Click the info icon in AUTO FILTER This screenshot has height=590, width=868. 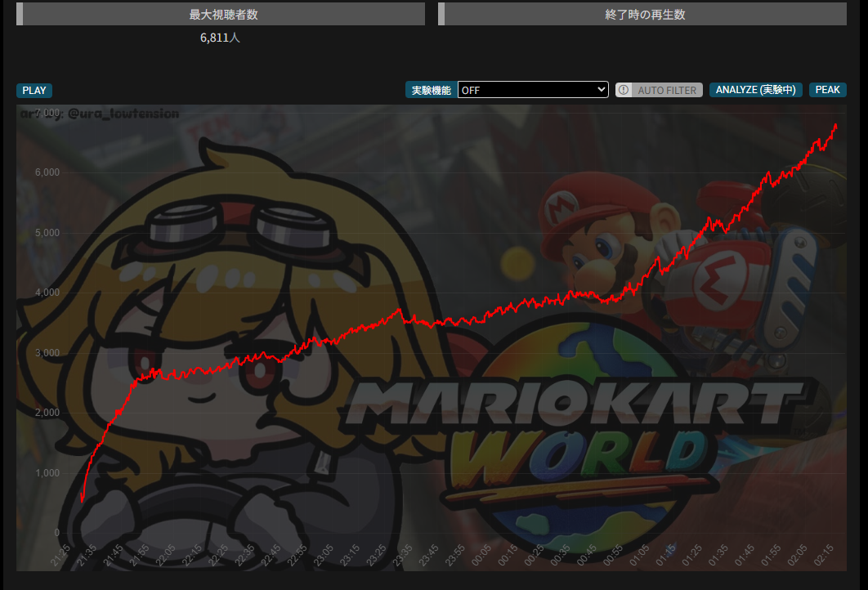624,90
